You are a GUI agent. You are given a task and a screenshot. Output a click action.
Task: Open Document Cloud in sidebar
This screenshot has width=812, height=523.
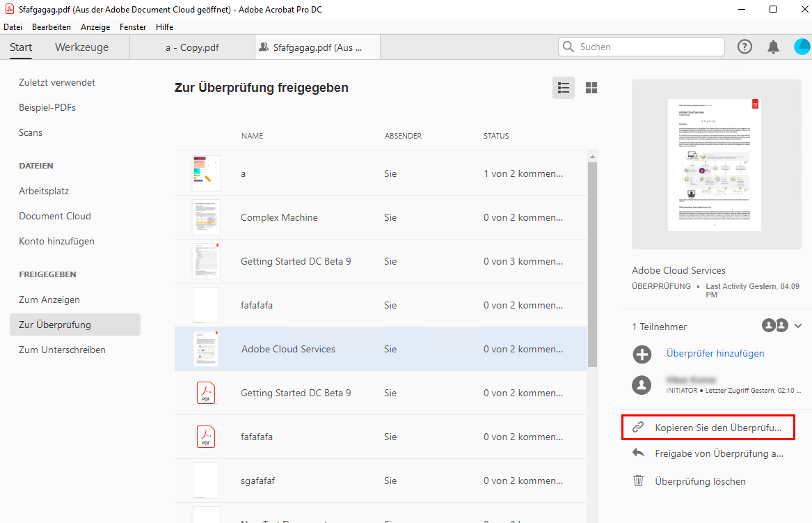tap(55, 216)
